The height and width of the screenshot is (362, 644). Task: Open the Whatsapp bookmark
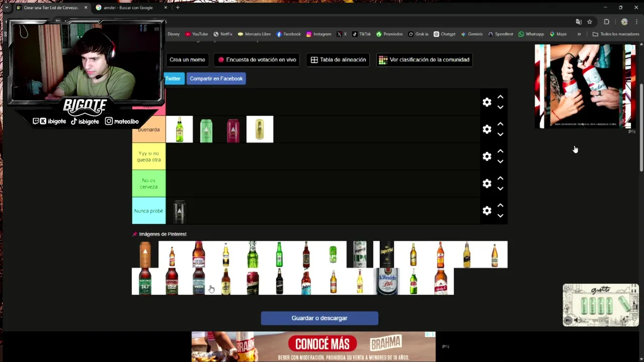pyautogui.click(x=531, y=34)
